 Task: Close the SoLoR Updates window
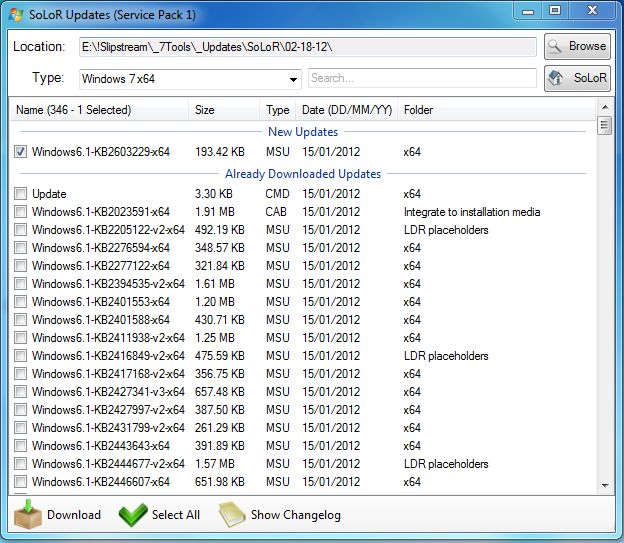pos(593,11)
